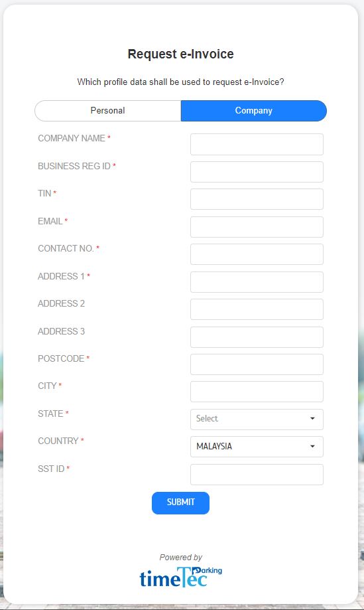The height and width of the screenshot is (610, 364).
Task: Submit the e-Invoice request form
Action: click(180, 502)
